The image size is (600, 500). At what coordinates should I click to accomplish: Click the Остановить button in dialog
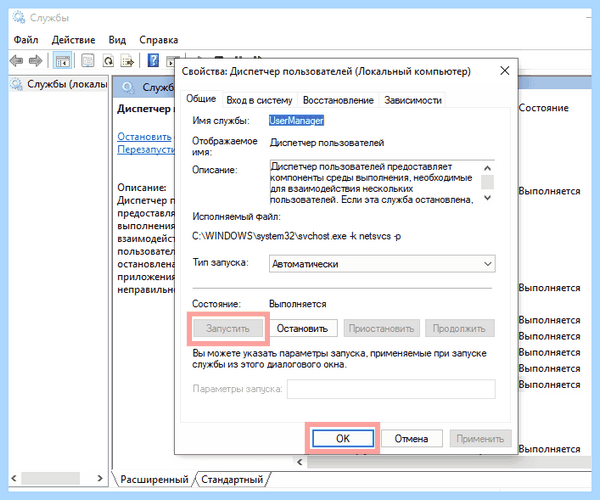(302, 328)
